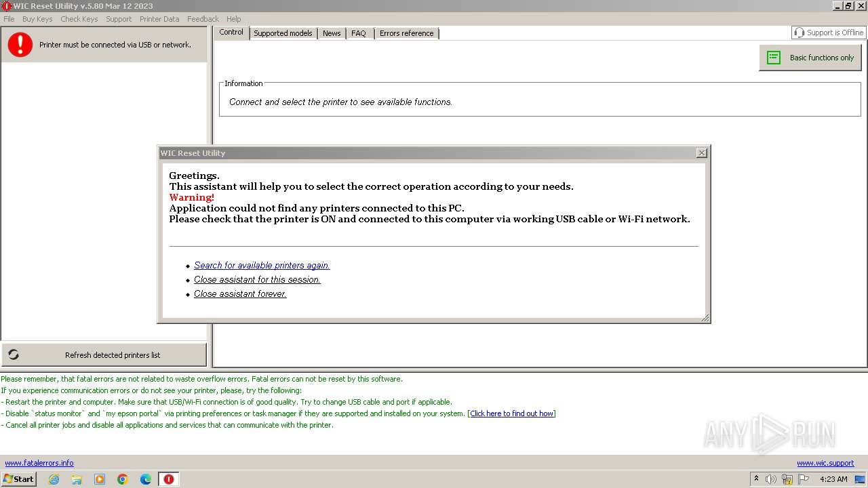Viewport: 868px width, 488px height.
Task: Show hidden system tray icons
Action: 756,479
